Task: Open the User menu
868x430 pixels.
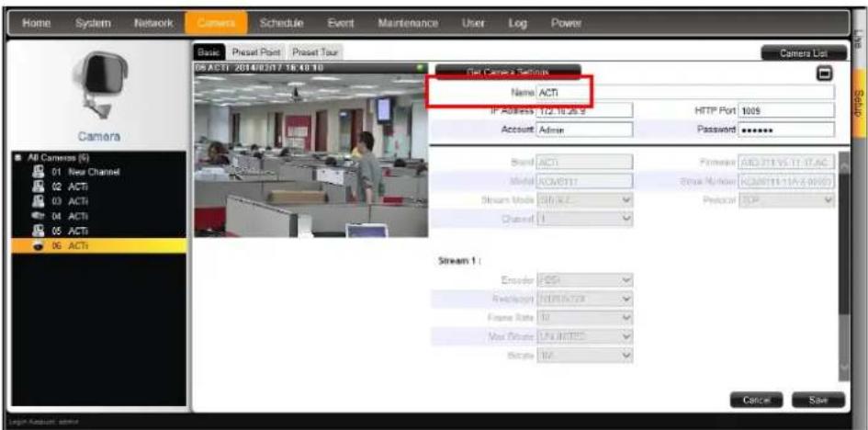Action: click(473, 24)
